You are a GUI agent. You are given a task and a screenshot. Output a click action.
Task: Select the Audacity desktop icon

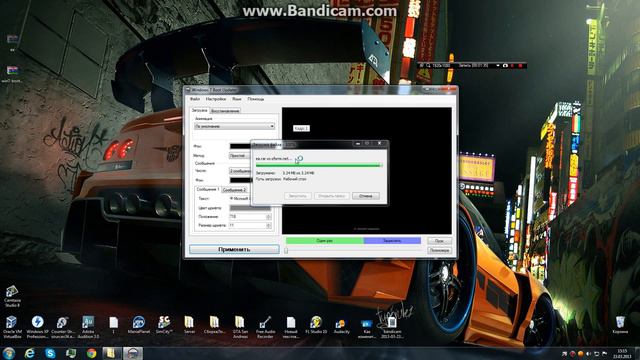[x=341, y=325]
